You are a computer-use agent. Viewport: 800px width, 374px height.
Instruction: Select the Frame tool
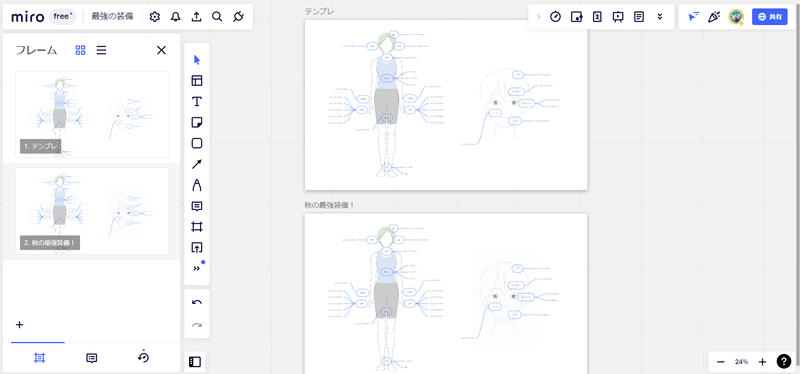click(x=197, y=227)
